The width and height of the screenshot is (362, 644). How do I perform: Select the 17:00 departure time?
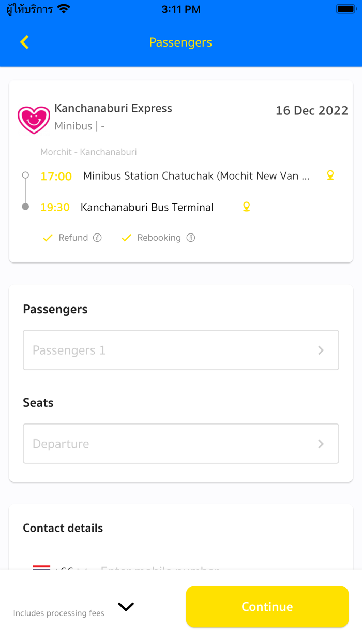[56, 176]
